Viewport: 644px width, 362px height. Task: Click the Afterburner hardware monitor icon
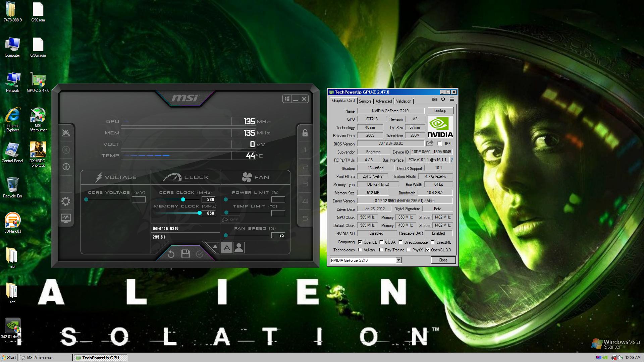tap(66, 218)
